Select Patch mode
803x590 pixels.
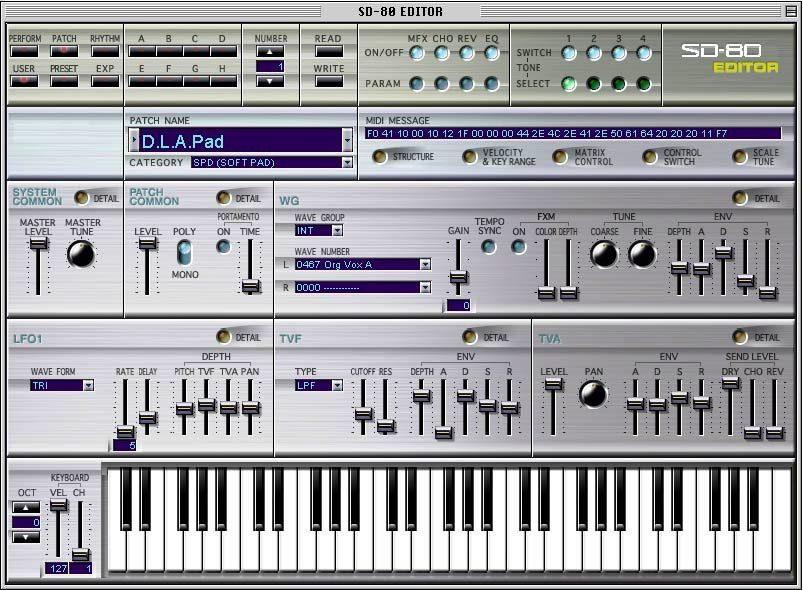[64, 51]
